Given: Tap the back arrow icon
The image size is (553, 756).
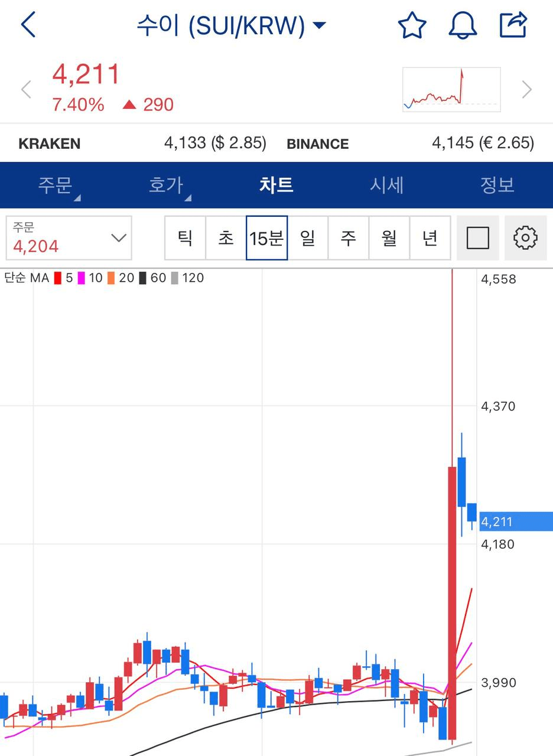Looking at the screenshot, I should pyautogui.click(x=28, y=25).
